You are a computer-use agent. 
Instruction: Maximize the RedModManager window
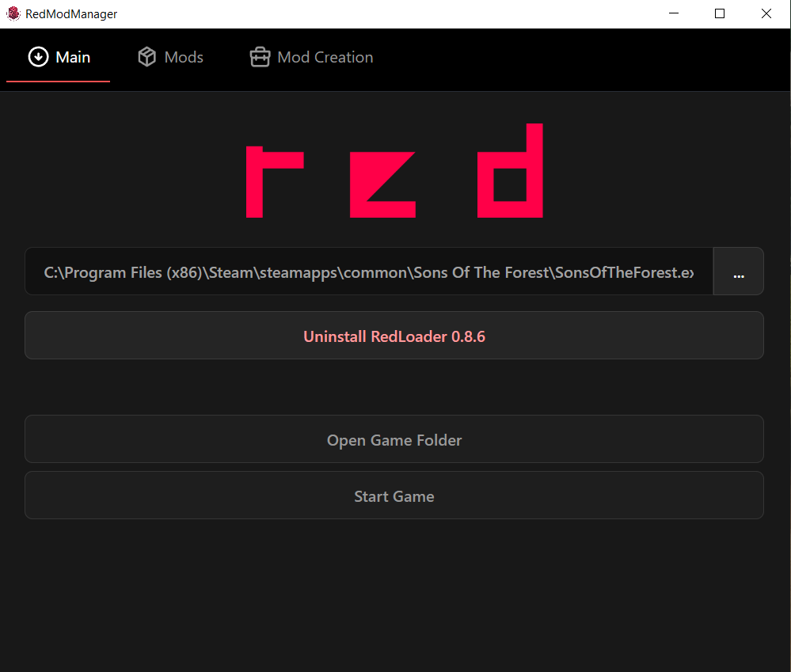pyautogui.click(x=720, y=13)
